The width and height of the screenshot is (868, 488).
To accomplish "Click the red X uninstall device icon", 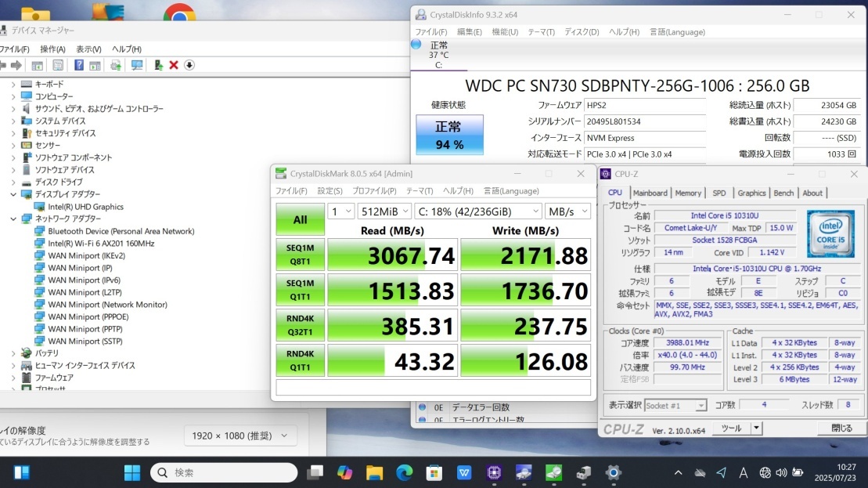I will tap(174, 65).
